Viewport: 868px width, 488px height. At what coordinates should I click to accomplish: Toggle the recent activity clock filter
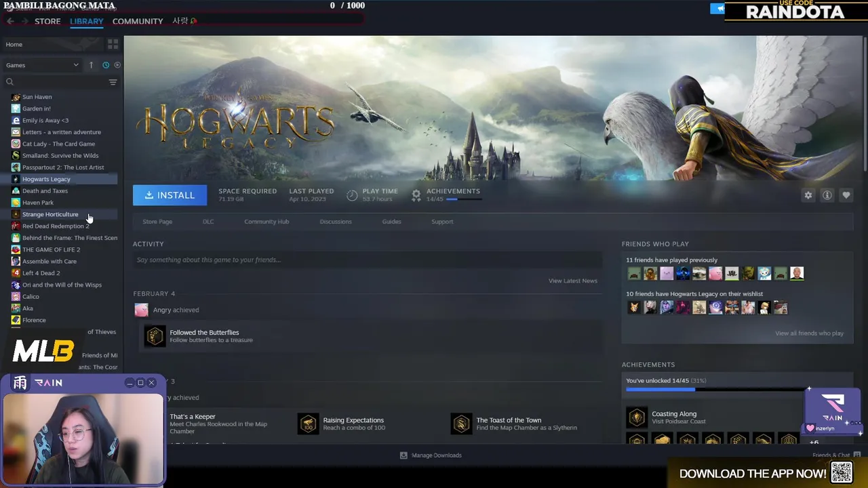pyautogui.click(x=106, y=65)
